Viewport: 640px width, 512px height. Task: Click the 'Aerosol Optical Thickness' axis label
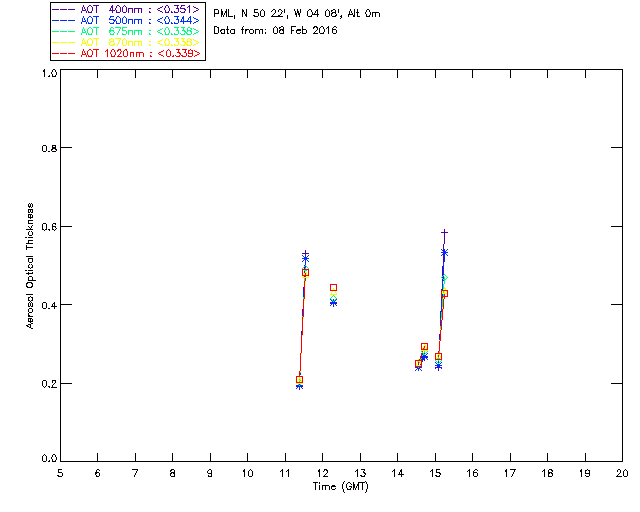30,266
